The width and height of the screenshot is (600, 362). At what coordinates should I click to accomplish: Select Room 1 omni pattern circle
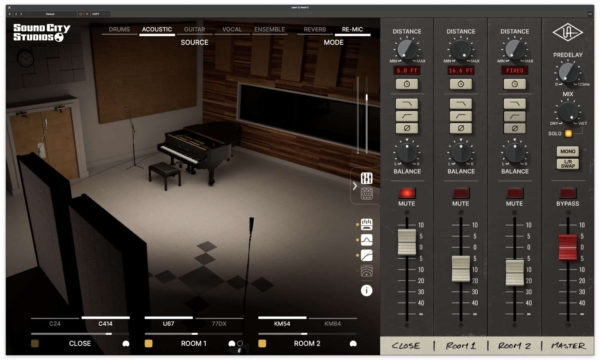tap(240, 344)
